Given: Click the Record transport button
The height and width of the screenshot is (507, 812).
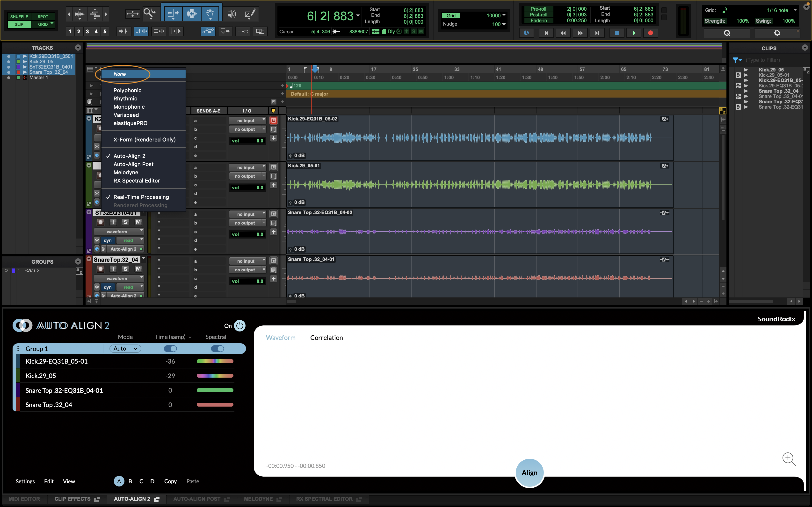Looking at the screenshot, I should (650, 33).
